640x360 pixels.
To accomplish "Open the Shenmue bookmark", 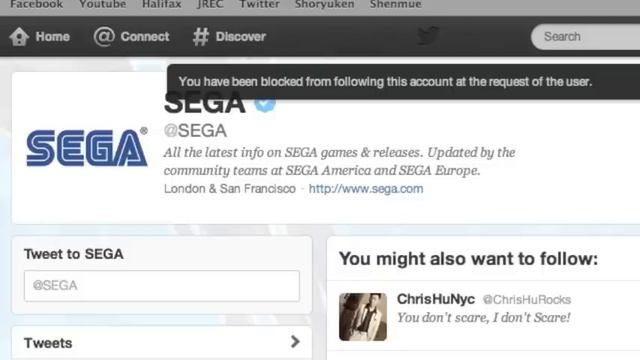I will [396, 4].
